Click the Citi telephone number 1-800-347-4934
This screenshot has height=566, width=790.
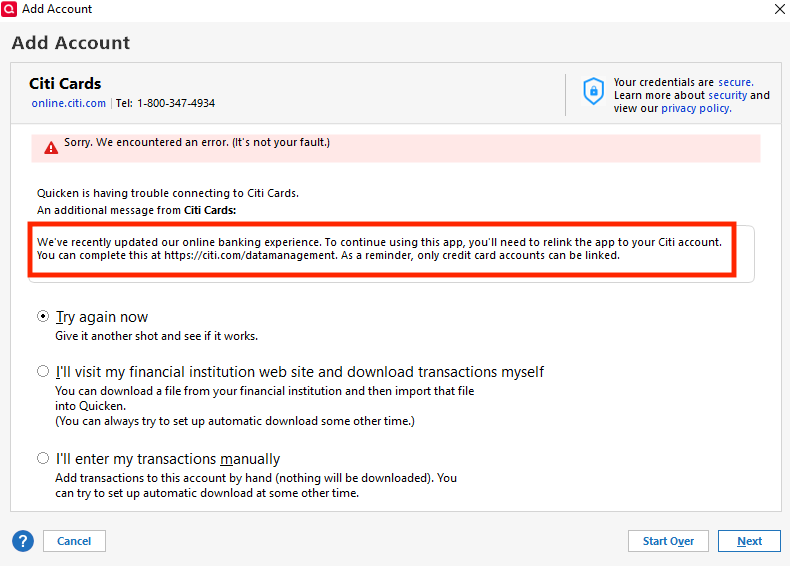tap(175, 103)
